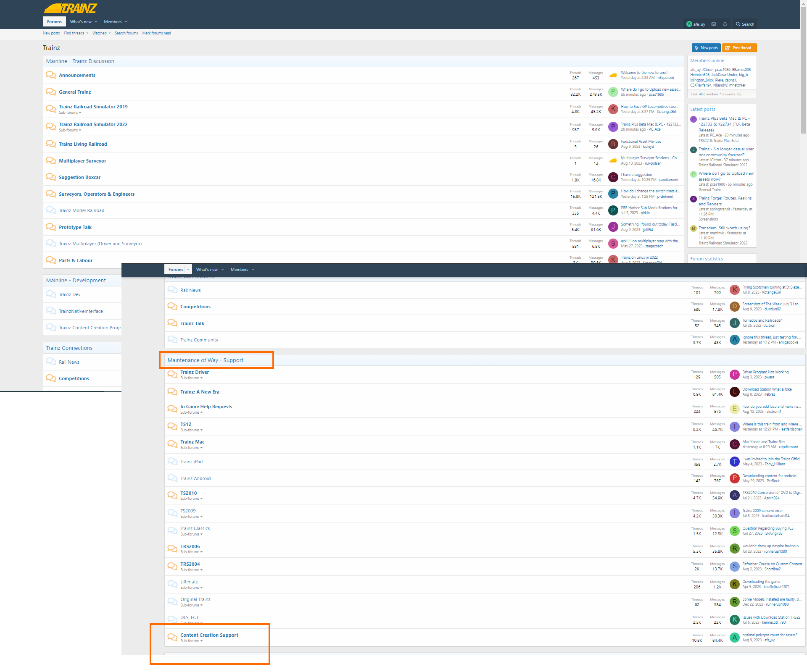Click the user avatar beside afe_uy
Image resolution: width=807 pixels, height=672 pixels.
[x=689, y=24]
